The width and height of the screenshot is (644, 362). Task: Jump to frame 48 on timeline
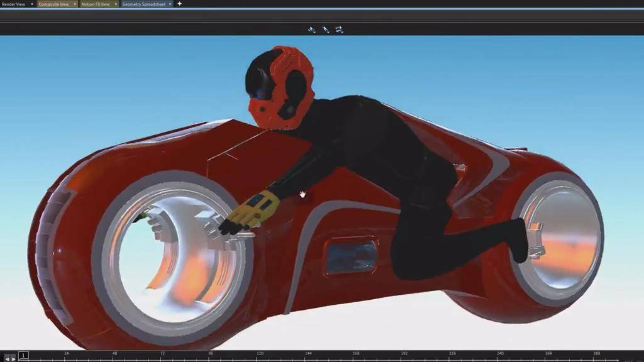(x=115, y=354)
